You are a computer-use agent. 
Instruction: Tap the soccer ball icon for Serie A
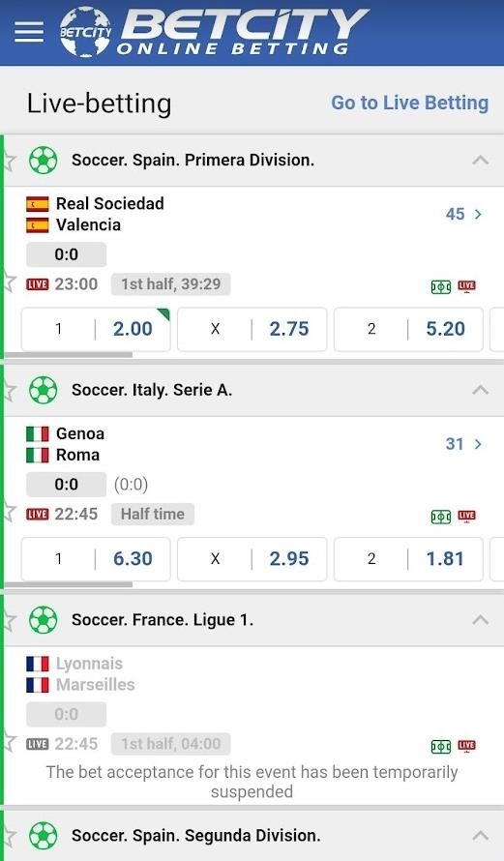click(x=43, y=391)
